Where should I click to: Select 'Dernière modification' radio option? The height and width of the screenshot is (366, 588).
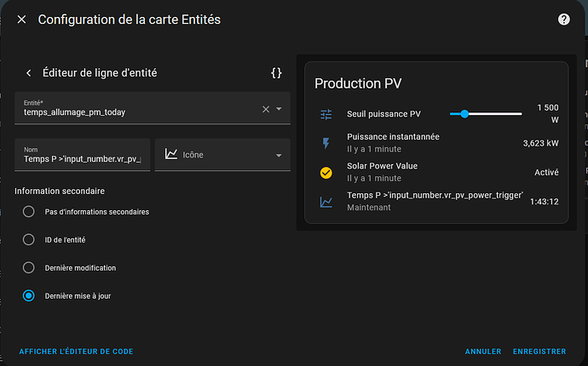[29, 267]
